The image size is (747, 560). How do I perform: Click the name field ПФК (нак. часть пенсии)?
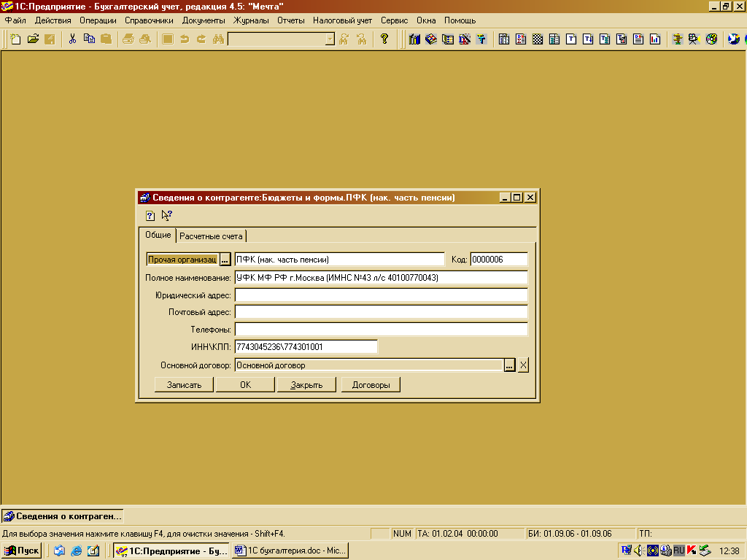pyautogui.click(x=340, y=260)
